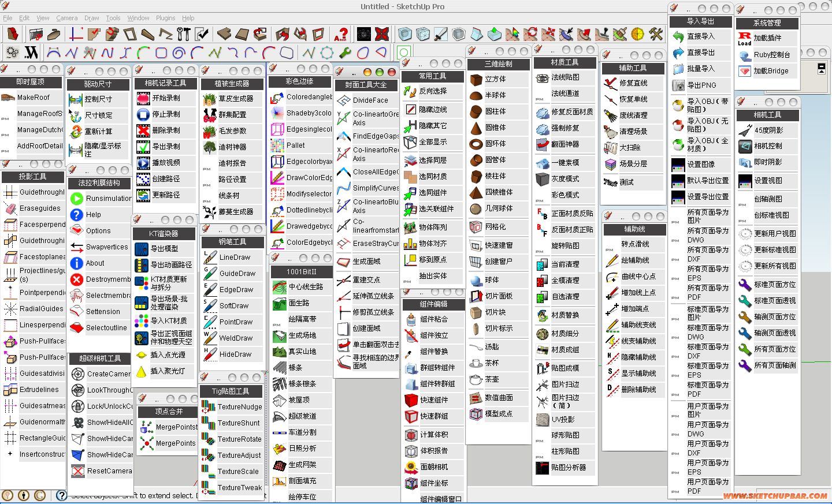832x504 pixels.
Task: Click the 隐藏边线 hide edges icon
Action: (410, 110)
